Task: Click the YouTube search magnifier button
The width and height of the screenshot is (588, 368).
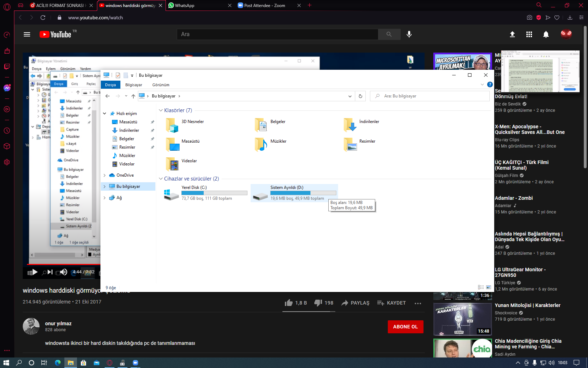Action: pos(389,34)
